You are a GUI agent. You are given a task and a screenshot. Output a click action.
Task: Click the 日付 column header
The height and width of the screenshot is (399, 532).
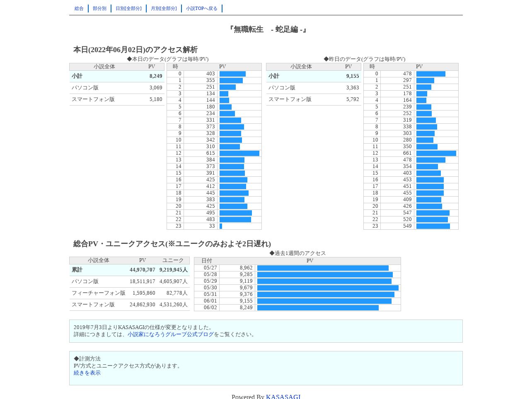[207, 261]
